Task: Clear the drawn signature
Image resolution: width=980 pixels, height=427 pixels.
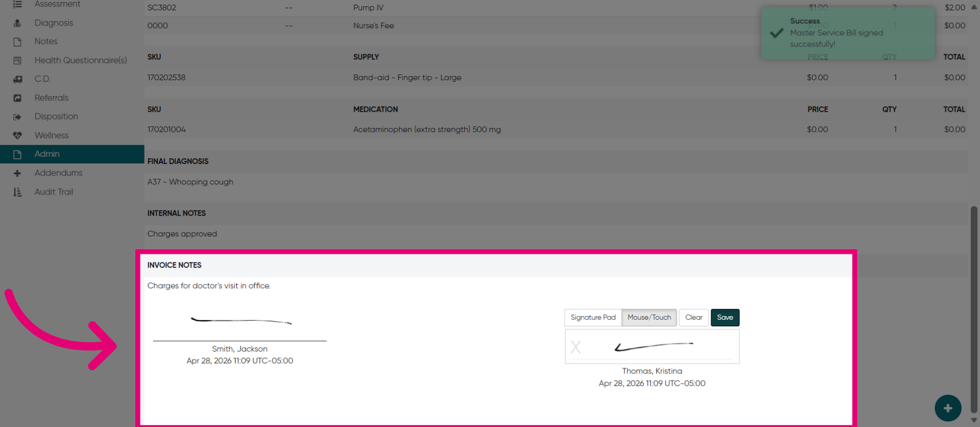Action: pos(694,318)
